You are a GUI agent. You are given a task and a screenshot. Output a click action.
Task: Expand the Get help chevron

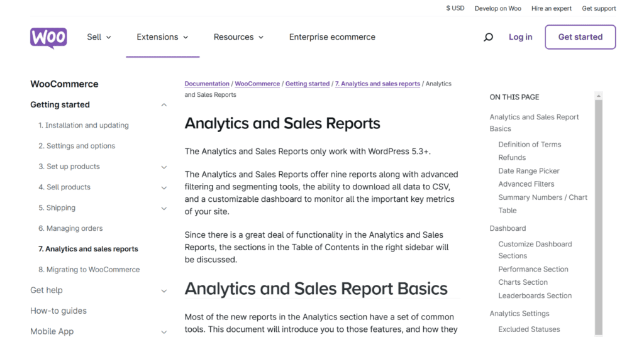coord(164,291)
